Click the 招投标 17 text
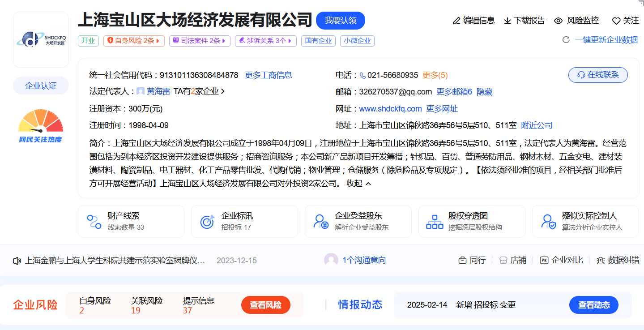Screen dimensions: 644x330 (x=236, y=227)
